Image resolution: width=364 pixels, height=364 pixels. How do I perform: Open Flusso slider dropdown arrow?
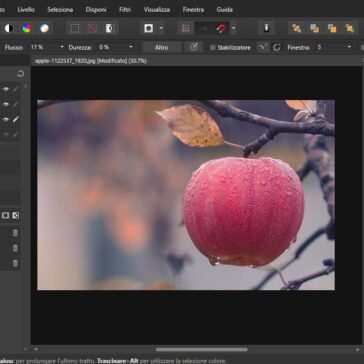point(62,47)
